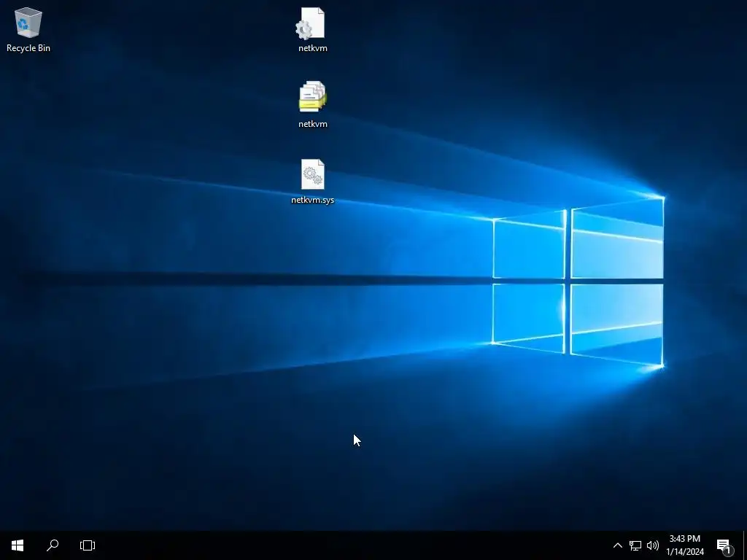Image resolution: width=747 pixels, height=560 pixels.
Task: Open clock showing 3:43 PM
Action: pos(685,545)
